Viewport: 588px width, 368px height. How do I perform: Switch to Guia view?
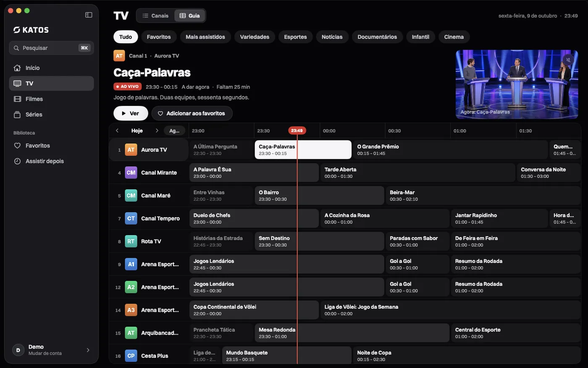click(x=189, y=16)
